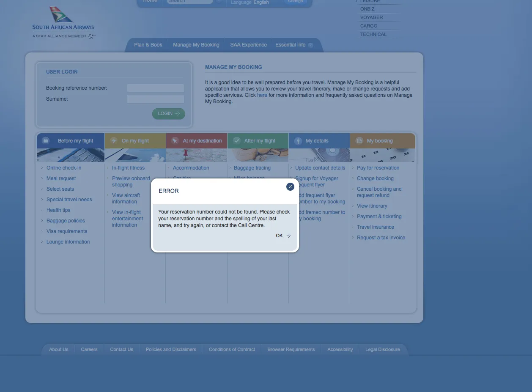Open the Change booking link
The width and height of the screenshot is (532, 392).
[x=375, y=178]
